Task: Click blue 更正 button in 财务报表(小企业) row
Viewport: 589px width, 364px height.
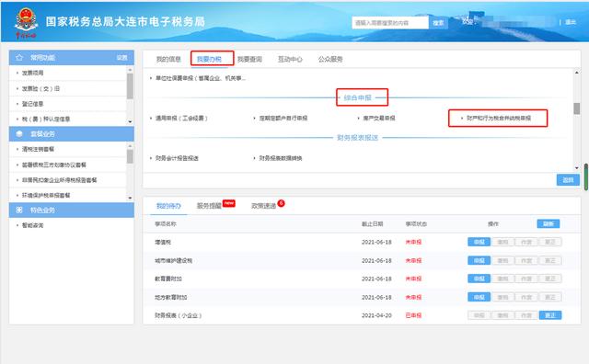Action: point(550,315)
